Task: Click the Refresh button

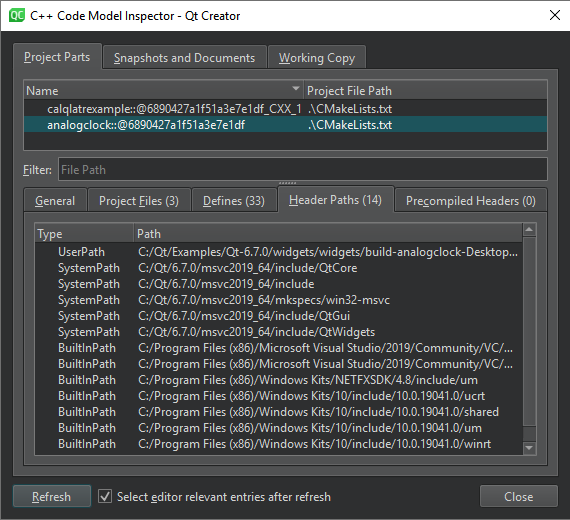Action: [52, 496]
